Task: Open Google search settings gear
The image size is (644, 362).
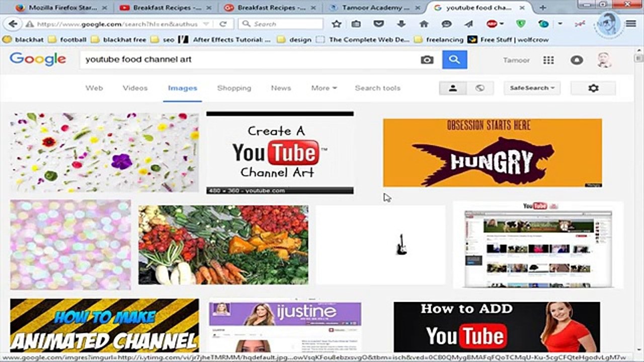Action: coord(593,88)
